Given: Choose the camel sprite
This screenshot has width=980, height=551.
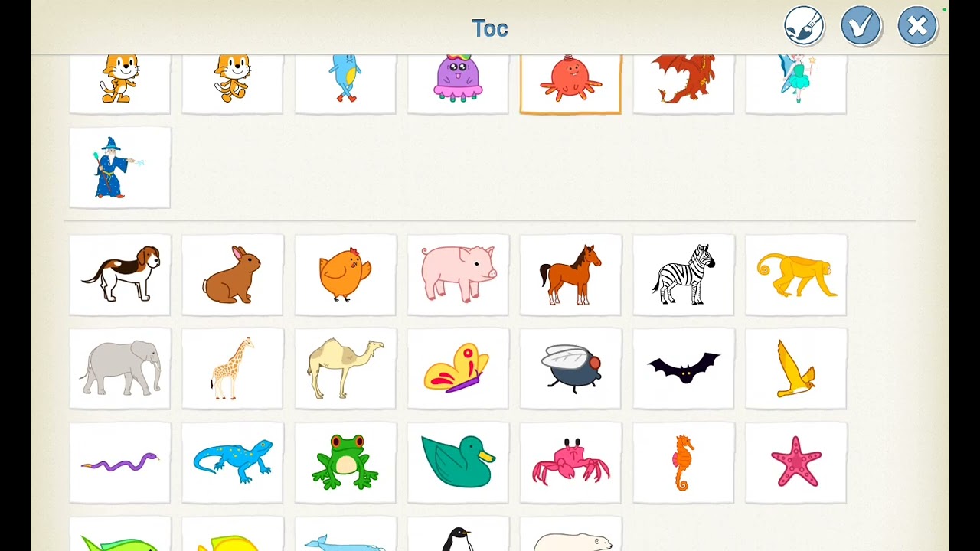Looking at the screenshot, I should [345, 368].
